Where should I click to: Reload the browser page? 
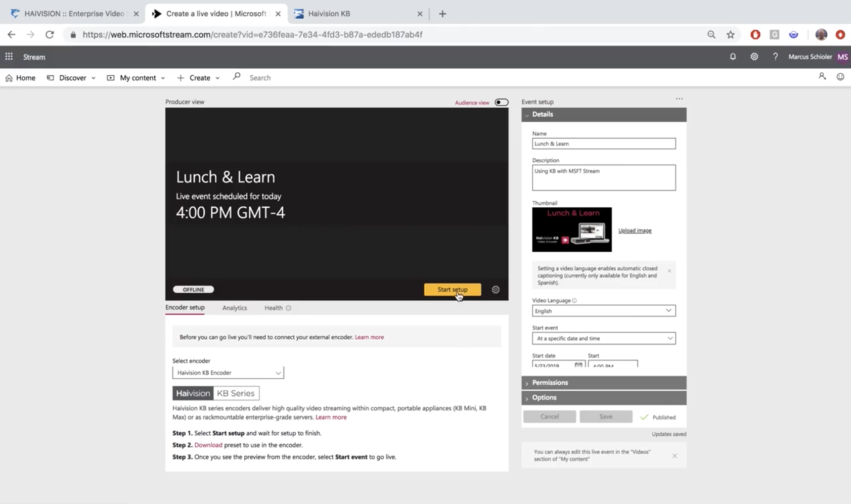pyautogui.click(x=50, y=34)
